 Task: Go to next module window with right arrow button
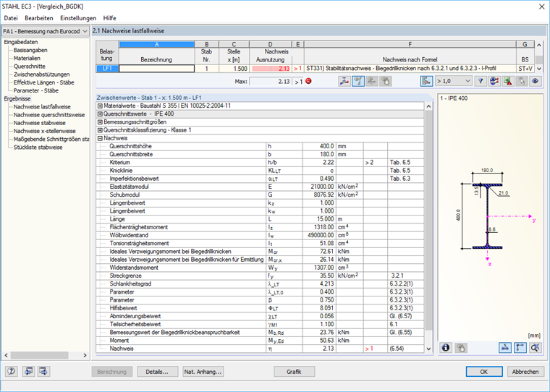pos(44,371)
